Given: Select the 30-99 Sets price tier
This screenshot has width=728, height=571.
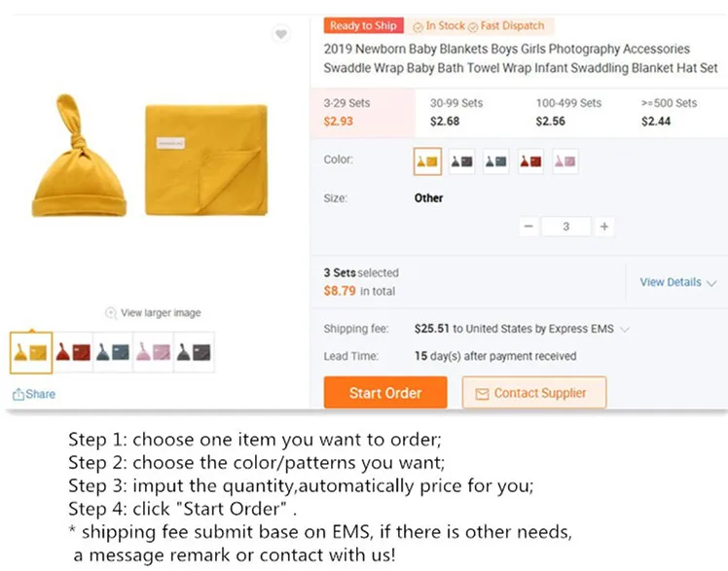Looking at the screenshot, I should (x=456, y=112).
